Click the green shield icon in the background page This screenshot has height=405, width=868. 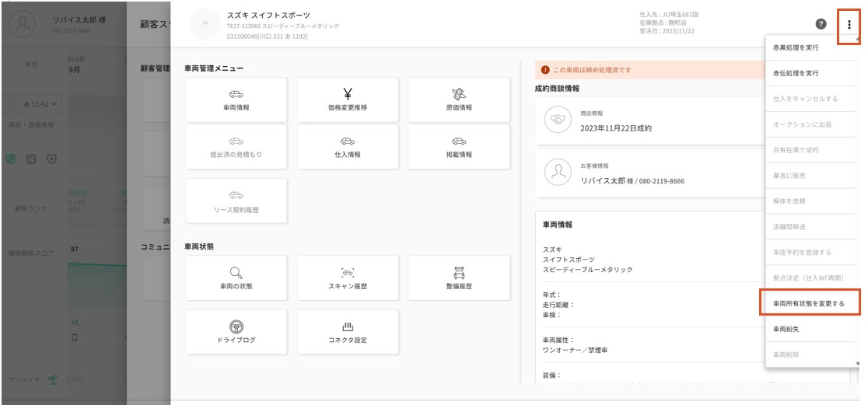pyautogui.click(x=10, y=159)
